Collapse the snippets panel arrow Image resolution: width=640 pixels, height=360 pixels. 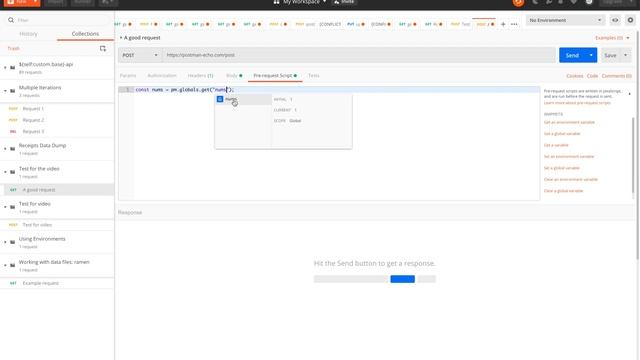click(629, 94)
